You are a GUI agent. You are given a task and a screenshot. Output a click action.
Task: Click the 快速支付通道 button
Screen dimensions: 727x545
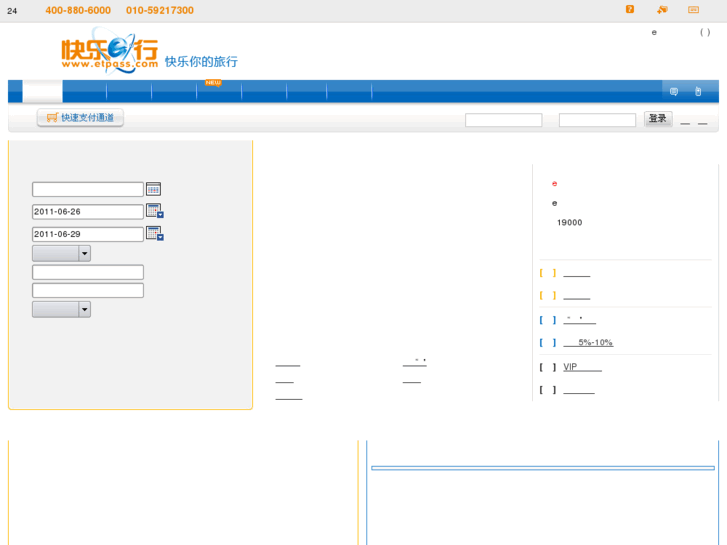(80, 118)
